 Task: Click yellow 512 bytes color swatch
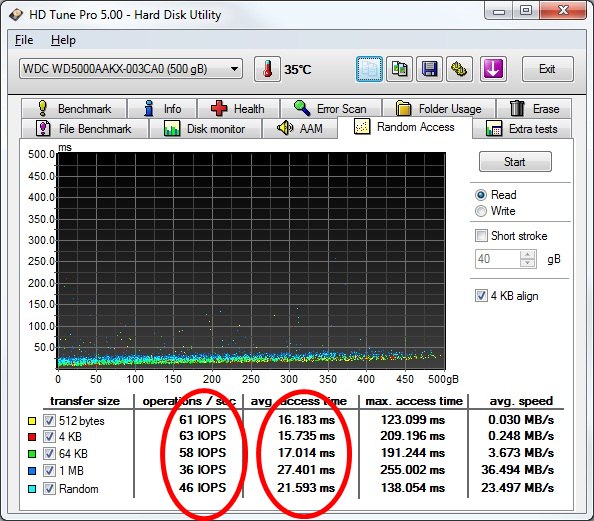tap(32, 421)
